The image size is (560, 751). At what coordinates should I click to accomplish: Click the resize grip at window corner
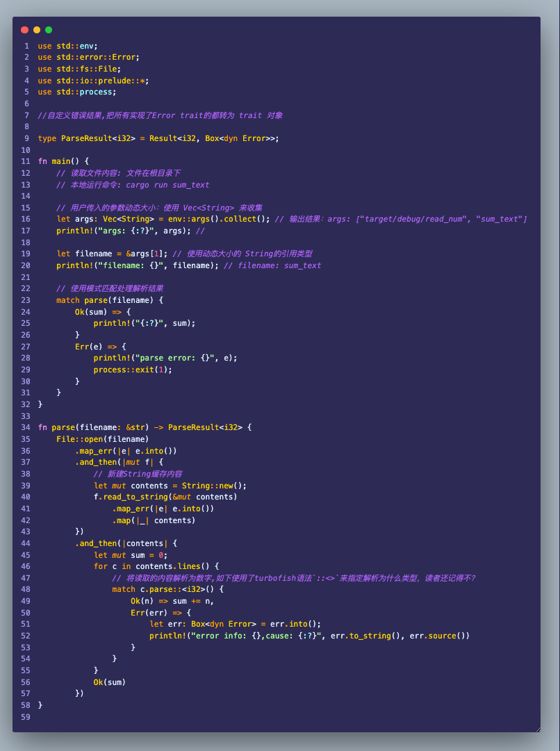pos(538,729)
